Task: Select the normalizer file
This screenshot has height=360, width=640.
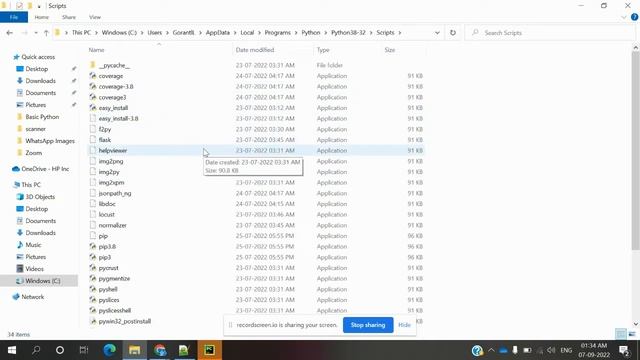Action: click(x=112, y=225)
